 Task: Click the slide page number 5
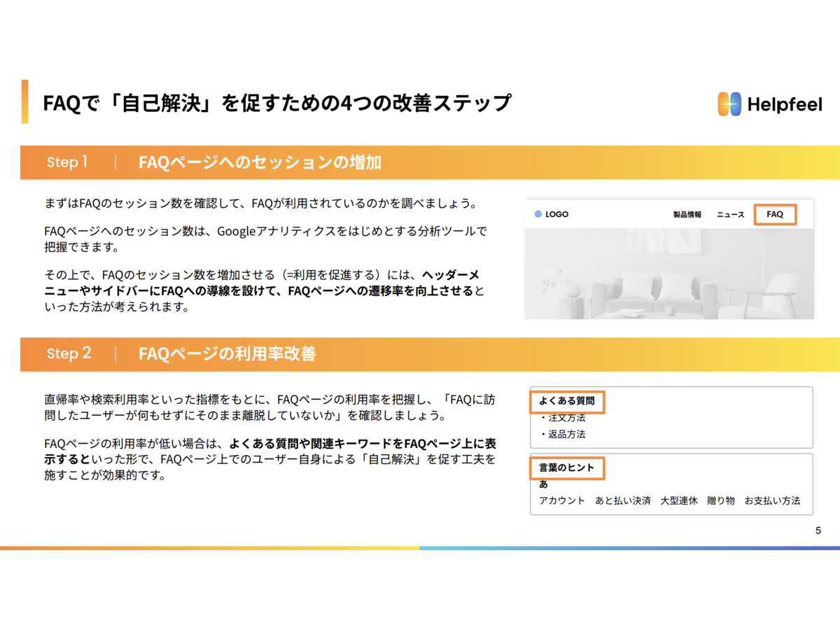(818, 531)
